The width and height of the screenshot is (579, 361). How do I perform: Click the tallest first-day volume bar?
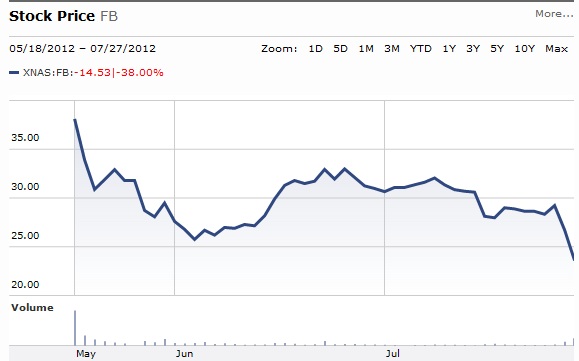point(75,328)
